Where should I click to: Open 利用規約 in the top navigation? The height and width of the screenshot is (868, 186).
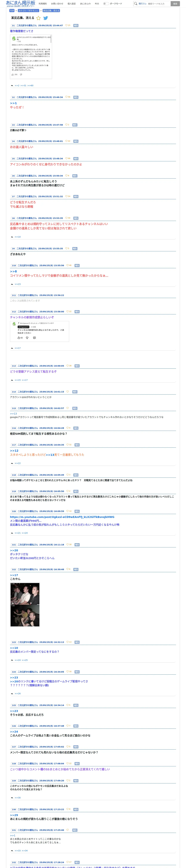(x=43, y=4)
